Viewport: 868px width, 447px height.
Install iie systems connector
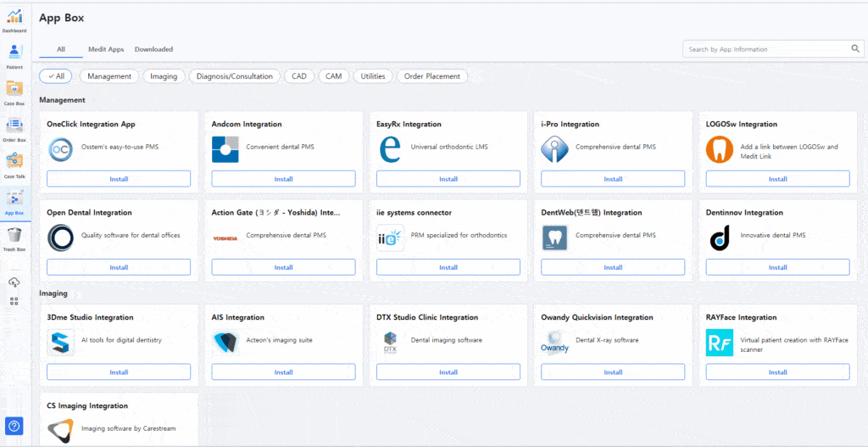[448, 267]
